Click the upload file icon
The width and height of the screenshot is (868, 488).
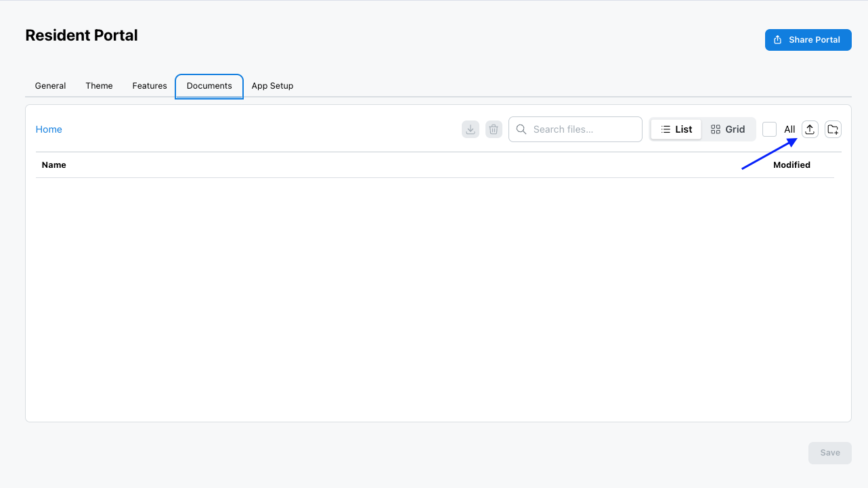[810, 129]
